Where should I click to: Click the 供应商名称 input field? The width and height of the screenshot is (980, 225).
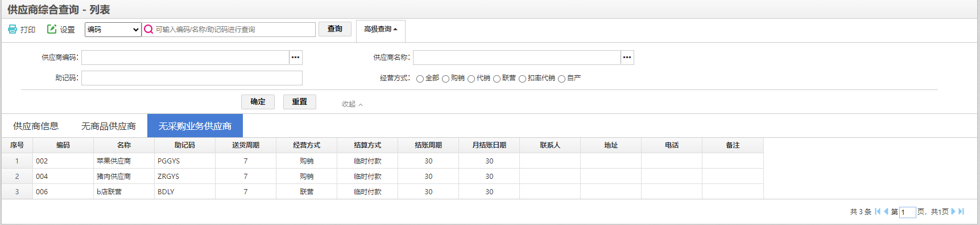(x=517, y=57)
